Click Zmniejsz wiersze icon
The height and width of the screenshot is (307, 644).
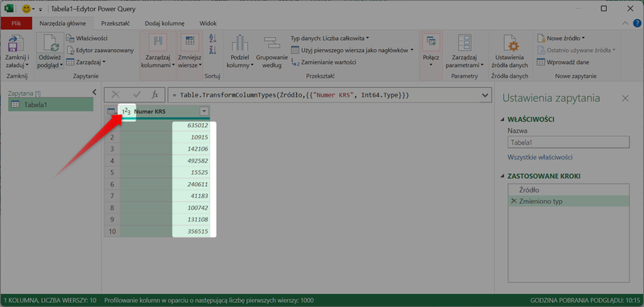[x=189, y=42]
